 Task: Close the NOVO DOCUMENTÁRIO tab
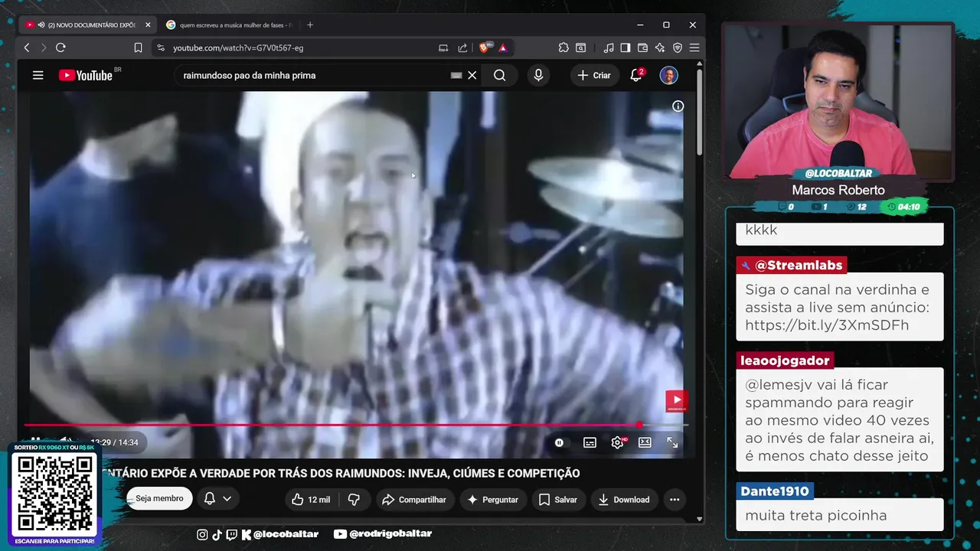[x=147, y=24]
